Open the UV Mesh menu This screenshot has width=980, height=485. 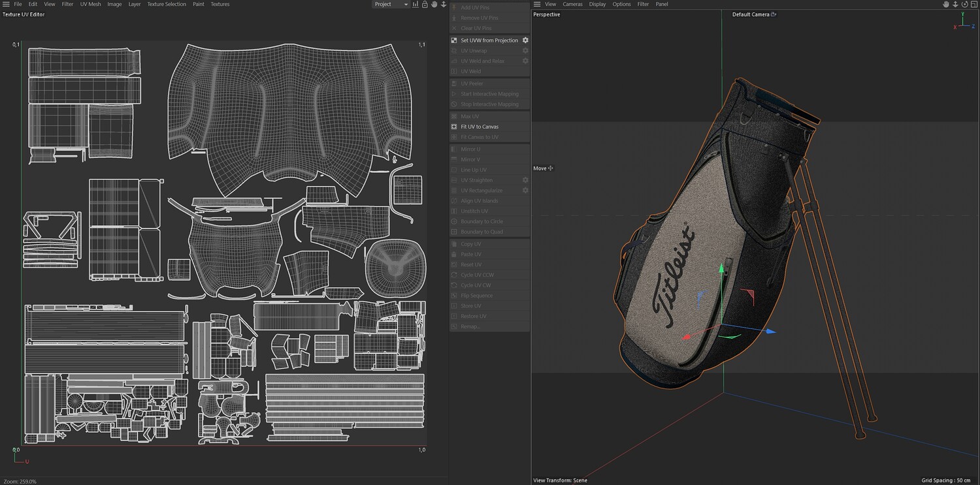[90, 4]
